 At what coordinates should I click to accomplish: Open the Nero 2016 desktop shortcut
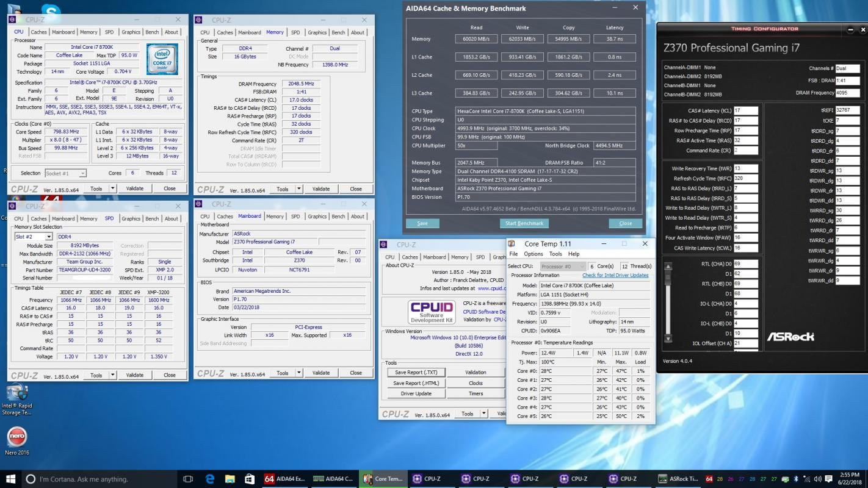pyautogui.click(x=16, y=442)
